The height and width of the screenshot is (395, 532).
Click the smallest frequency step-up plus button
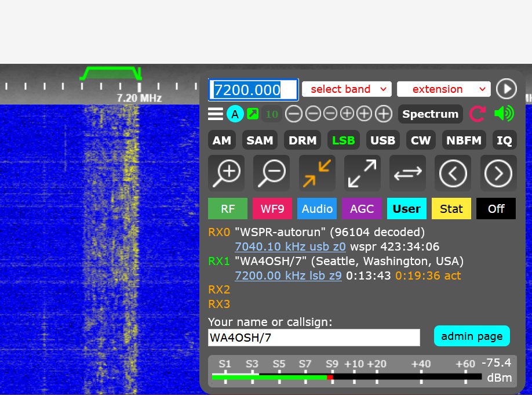click(x=347, y=114)
